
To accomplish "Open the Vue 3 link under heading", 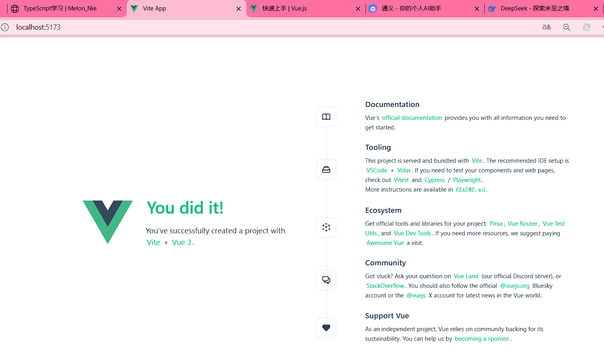I will (182, 243).
